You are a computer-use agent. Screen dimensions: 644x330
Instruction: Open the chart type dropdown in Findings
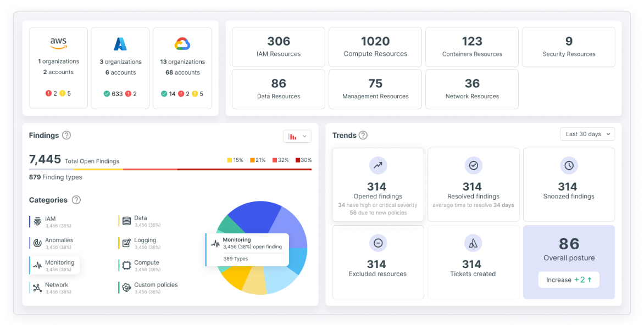tap(297, 136)
